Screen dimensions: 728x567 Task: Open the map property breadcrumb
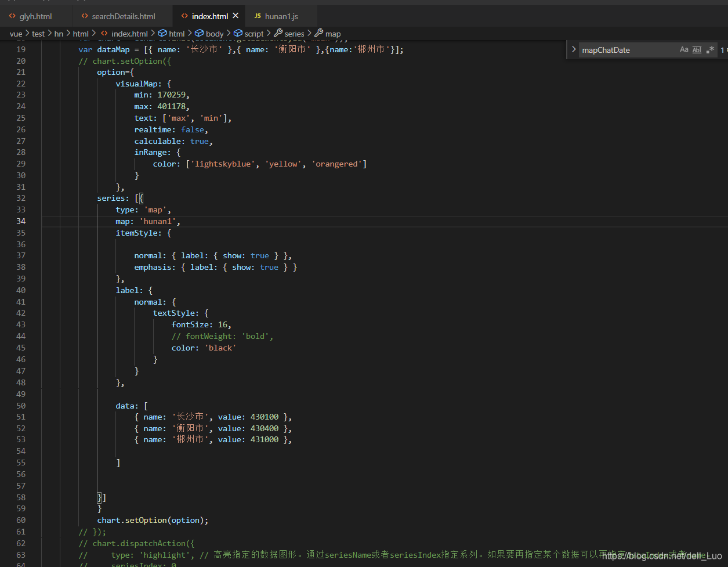tap(333, 34)
